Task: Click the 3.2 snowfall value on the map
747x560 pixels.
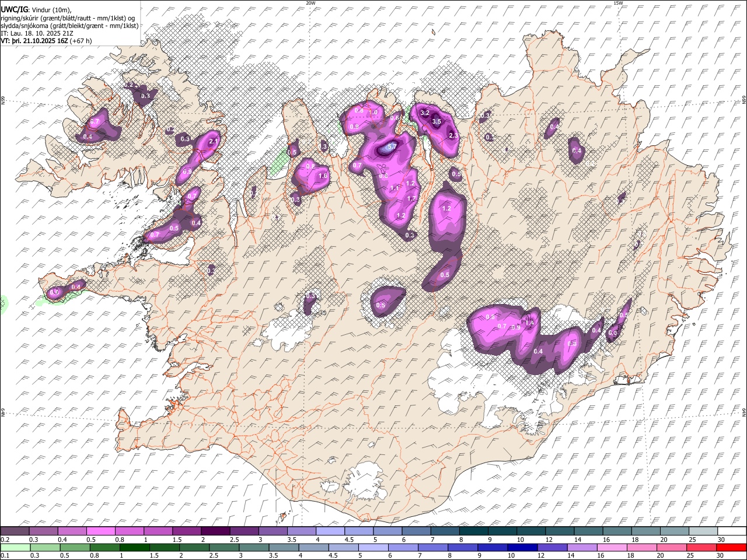Action: coord(425,113)
